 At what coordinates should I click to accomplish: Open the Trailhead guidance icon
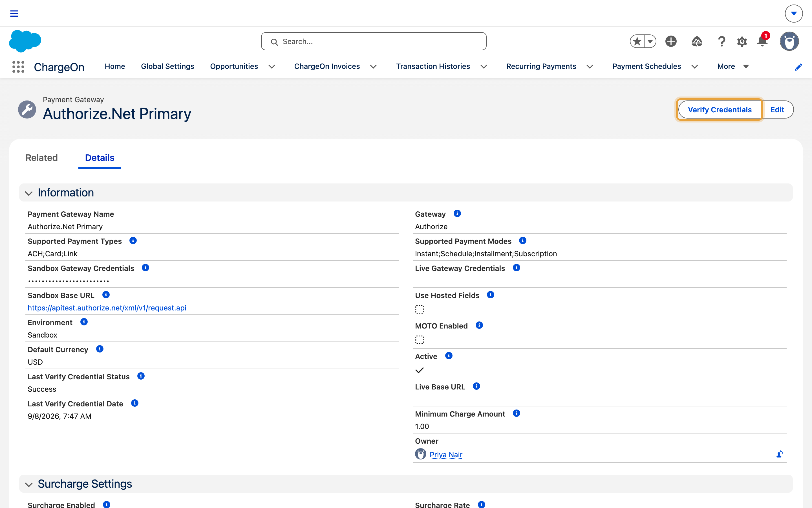(697, 41)
